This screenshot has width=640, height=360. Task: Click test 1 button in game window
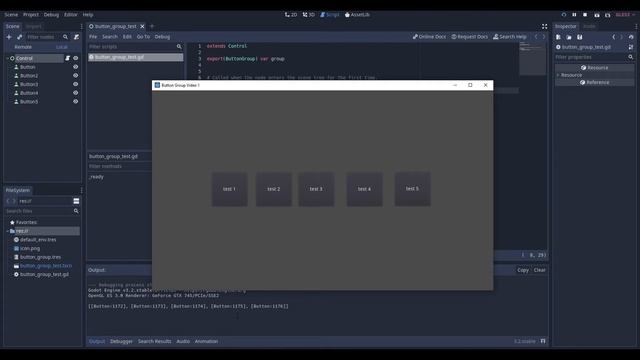(229, 189)
